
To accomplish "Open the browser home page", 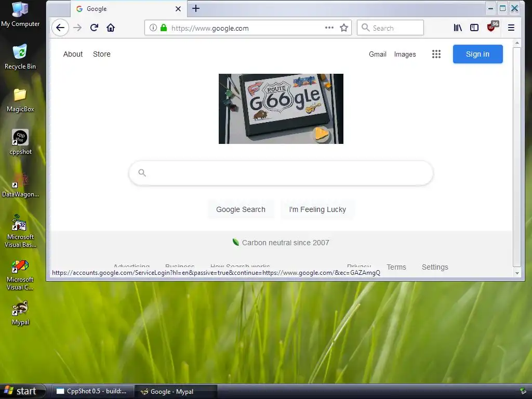I will [111, 28].
